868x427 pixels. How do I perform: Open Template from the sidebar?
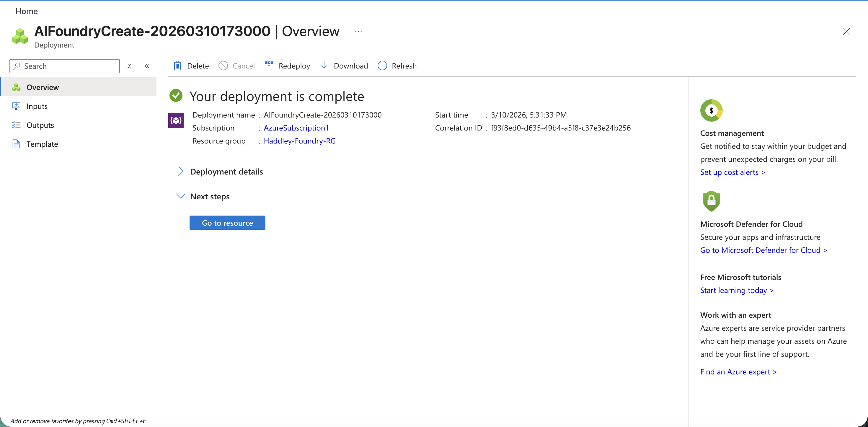point(16,144)
